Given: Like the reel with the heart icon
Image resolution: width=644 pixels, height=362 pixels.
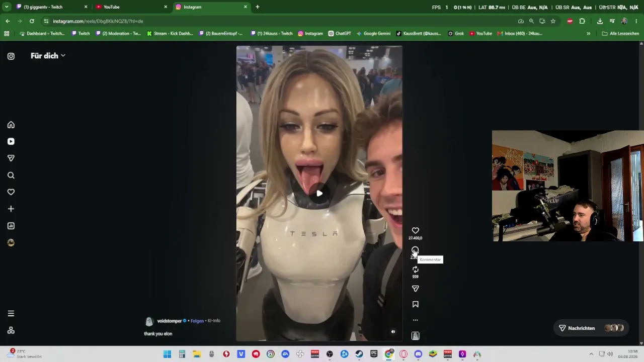Looking at the screenshot, I should [415, 231].
